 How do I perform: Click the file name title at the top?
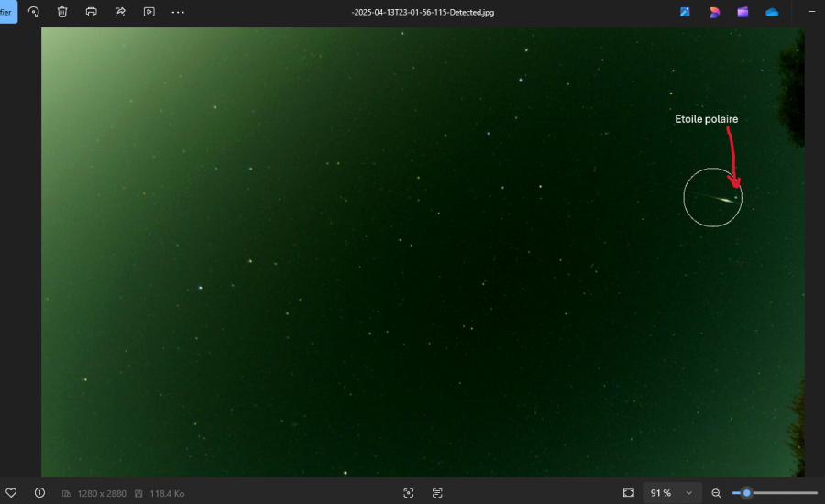pyautogui.click(x=423, y=12)
